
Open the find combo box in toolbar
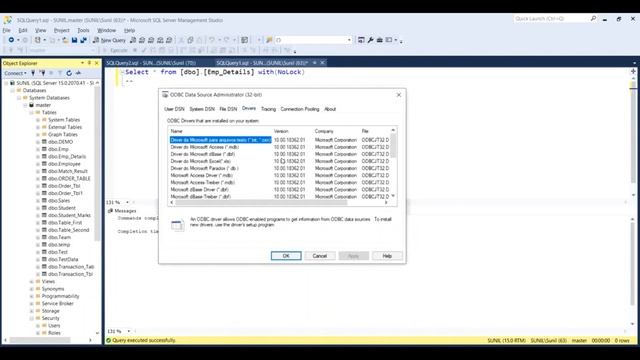coord(349,40)
